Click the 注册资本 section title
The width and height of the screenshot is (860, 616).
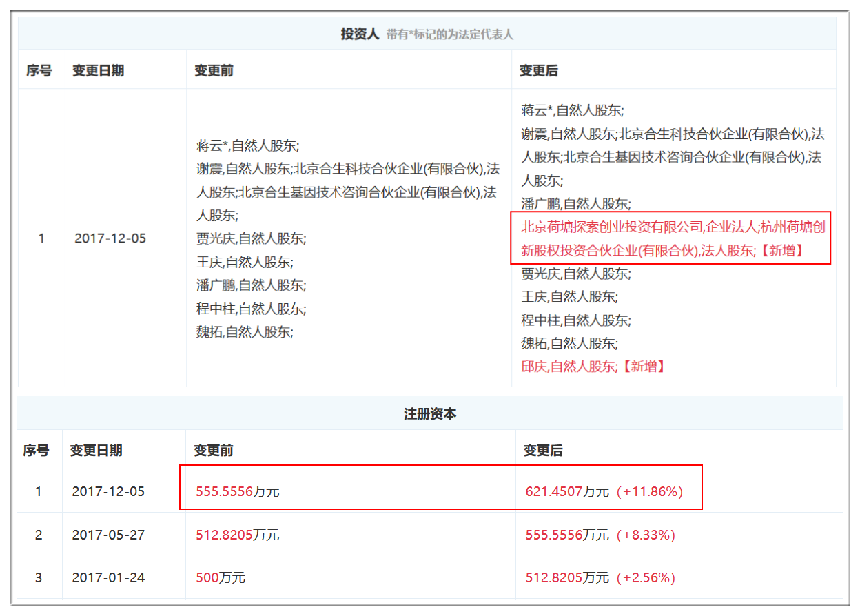tap(430, 414)
